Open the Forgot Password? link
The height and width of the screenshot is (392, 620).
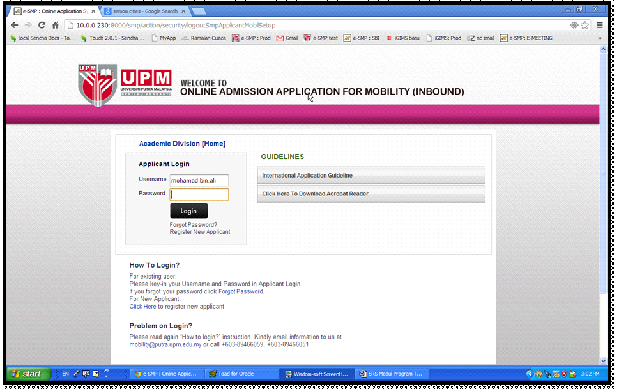point(193,224)
